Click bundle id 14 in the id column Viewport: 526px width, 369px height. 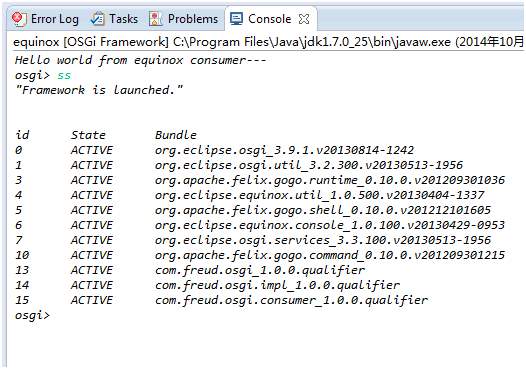click(22, 285)
